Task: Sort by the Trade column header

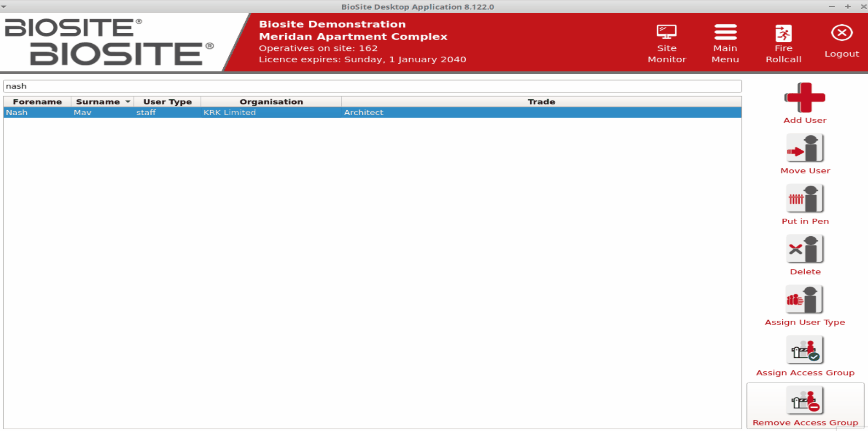Action: [x=541, y=101]
